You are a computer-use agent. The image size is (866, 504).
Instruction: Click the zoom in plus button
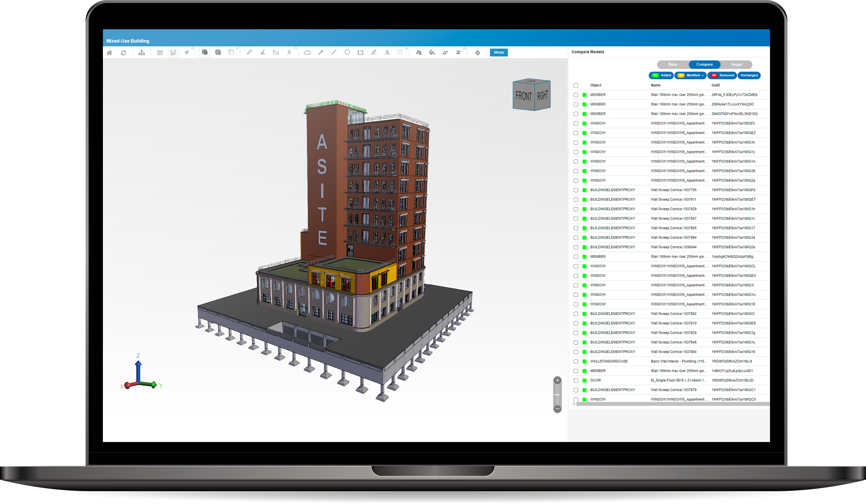tap(557, 380)
